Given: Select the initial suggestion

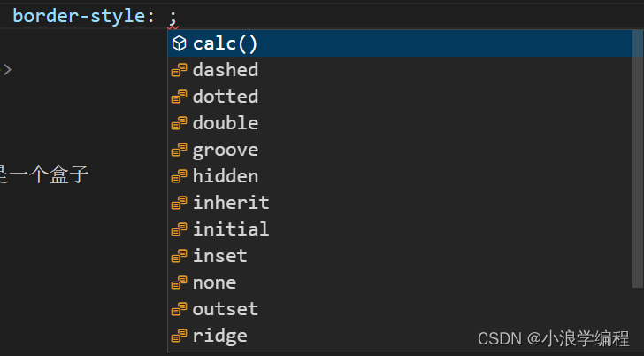Looking at the screenshot, I should coord(401,229).
